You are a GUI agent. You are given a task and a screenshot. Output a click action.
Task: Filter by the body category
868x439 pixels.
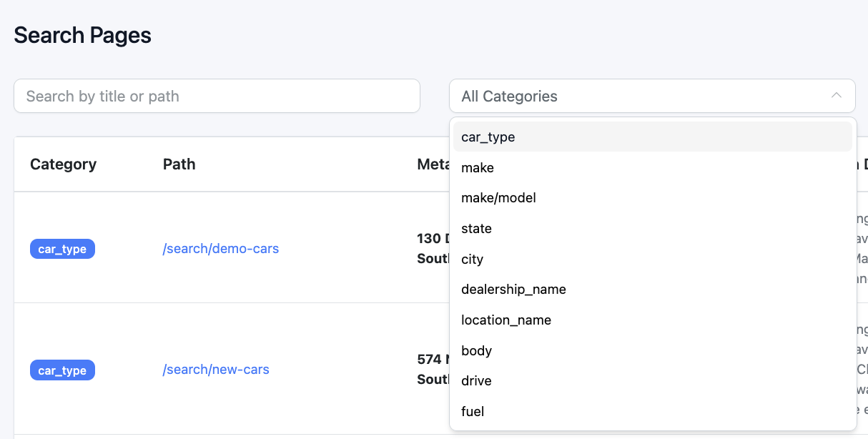point(476,351)
